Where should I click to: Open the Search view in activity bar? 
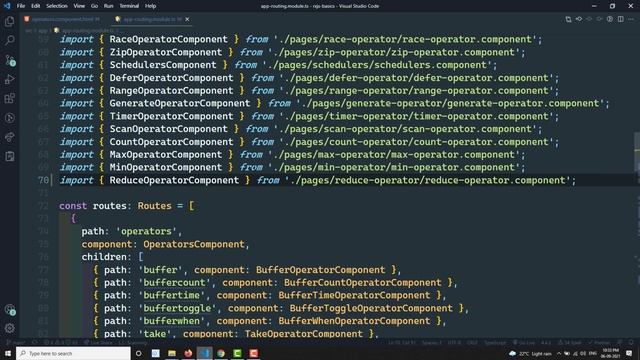9,40
